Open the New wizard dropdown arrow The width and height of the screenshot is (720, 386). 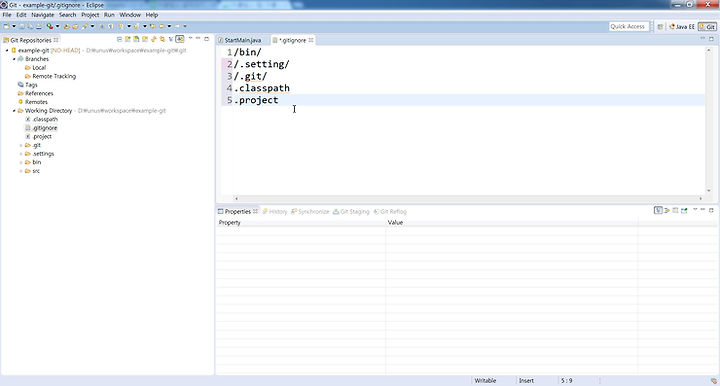(x=14, y=26)
